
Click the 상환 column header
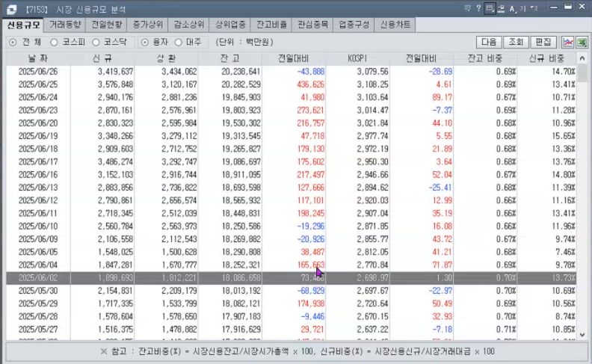[166, 58]
